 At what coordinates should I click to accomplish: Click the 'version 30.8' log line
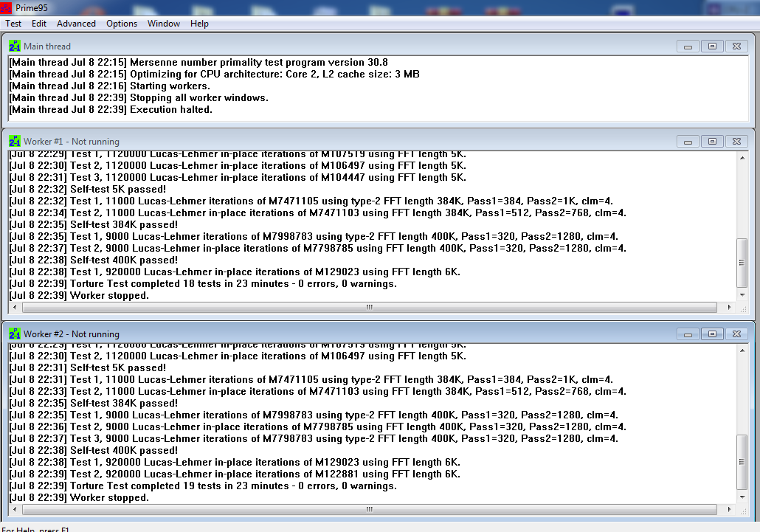point(198,62)
